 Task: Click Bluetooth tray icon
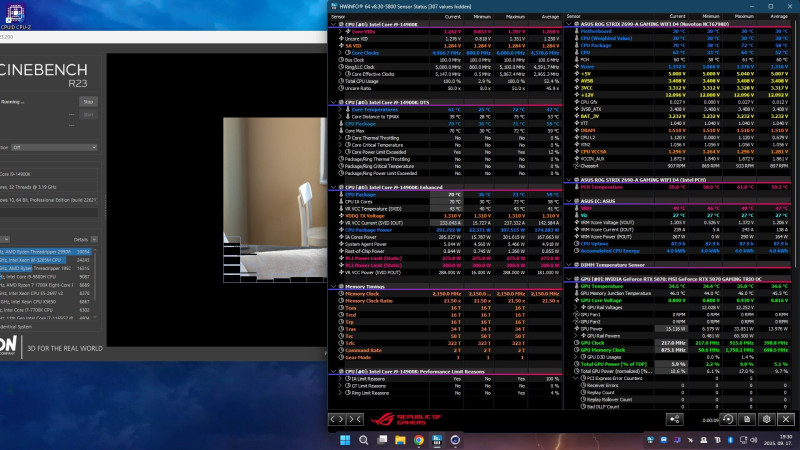click(x=730, y=440)
